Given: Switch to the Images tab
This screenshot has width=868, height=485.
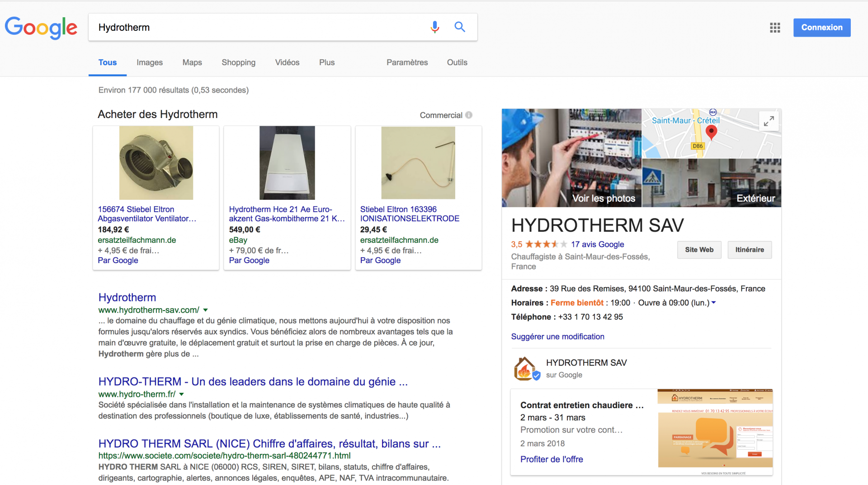Looking at the screenshot, I should (149, 62).
